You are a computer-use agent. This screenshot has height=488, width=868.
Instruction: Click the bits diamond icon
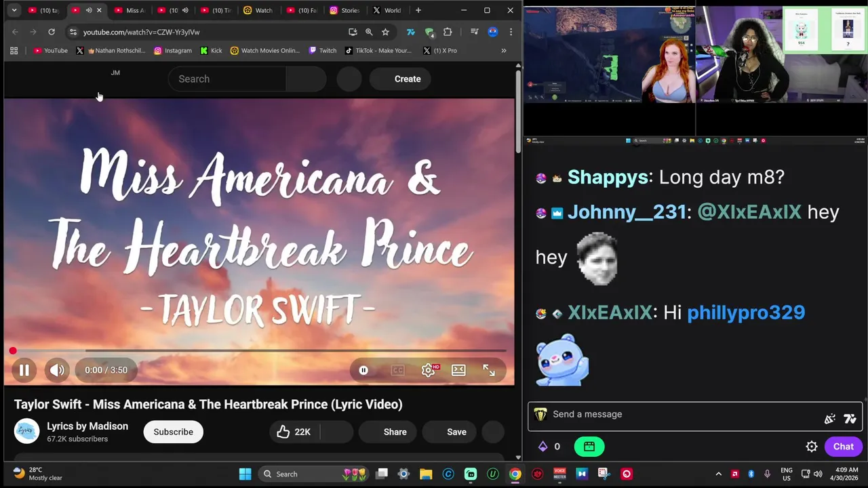[x=542, y=447]
